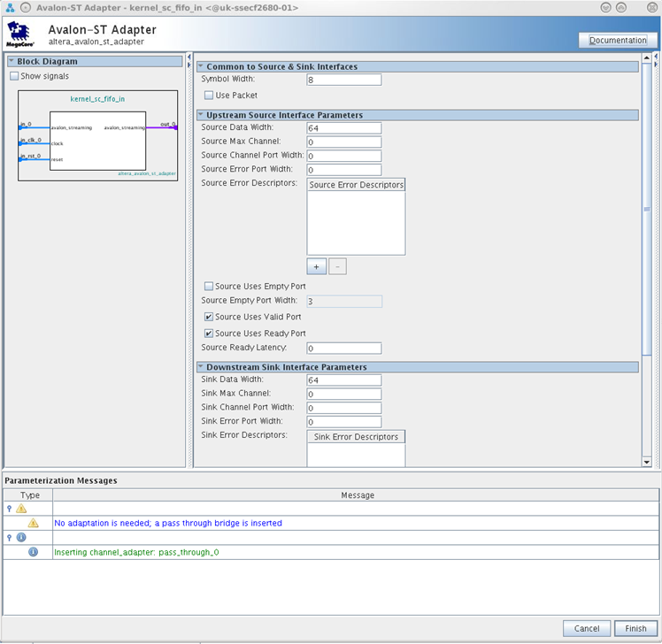Screen dimensions: 662x644
Task: Collapse Downstream Sink Interface Parameters section
Action: pos(201,367)
